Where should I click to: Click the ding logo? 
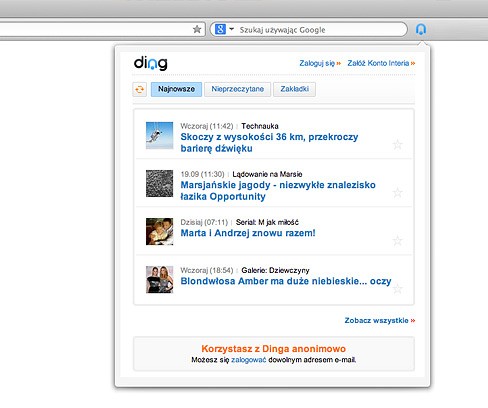coord(151,63)
